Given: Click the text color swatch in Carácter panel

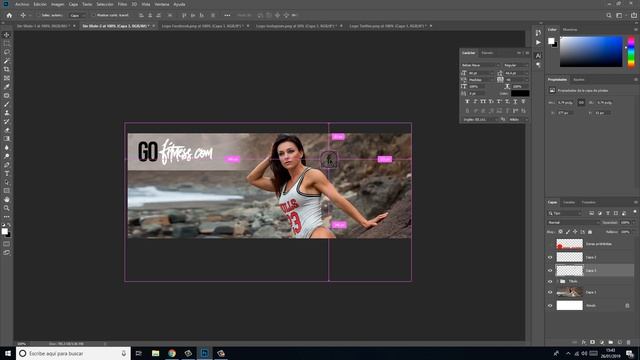Looking at the screenshot, I should [x=520, y=93].
